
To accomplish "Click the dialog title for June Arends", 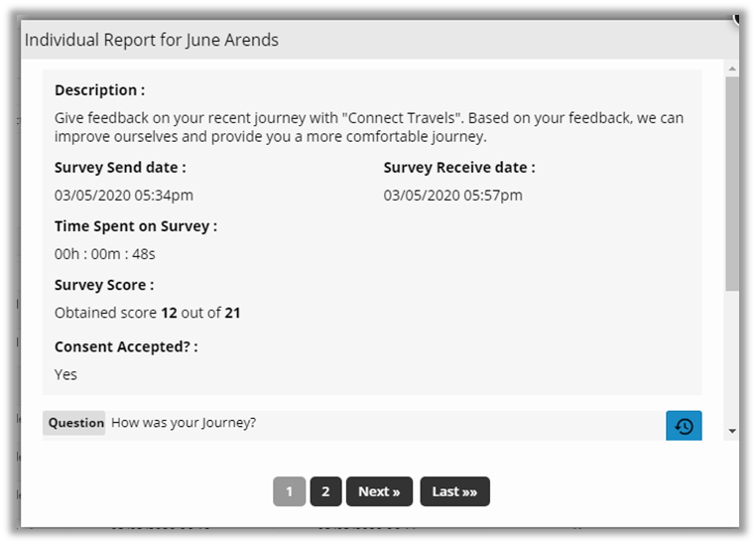I will pyautogui.click(x=152, y=41).
